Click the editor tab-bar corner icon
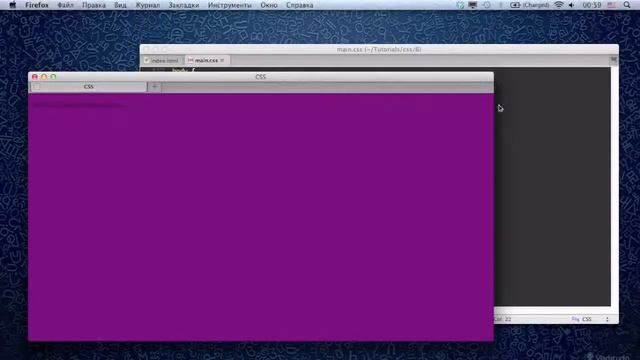Viewport: 640px width, 360px height. tap(613, 60)
